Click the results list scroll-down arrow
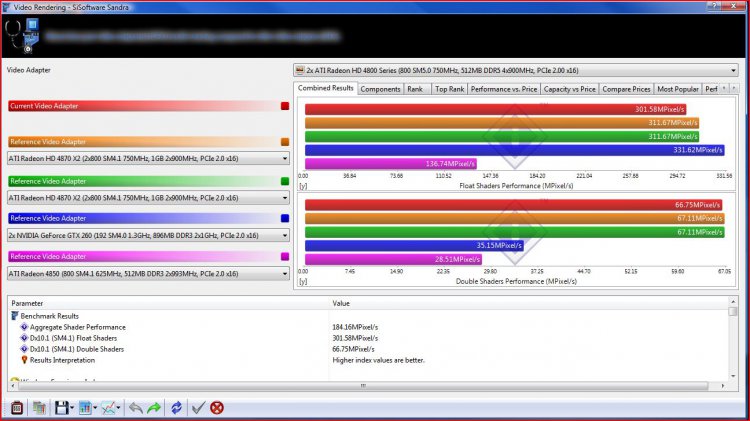Screen dimensions: 750x421 click(x=733, y=376)
